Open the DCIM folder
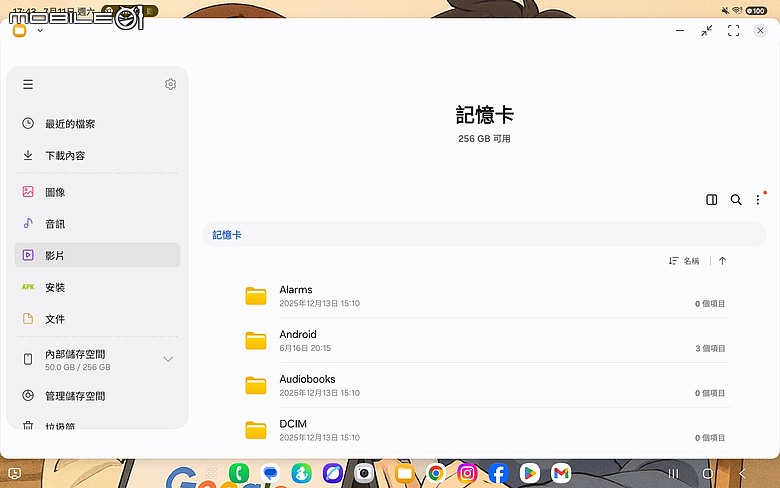The image size is (780, 488). tap(485, 430)
